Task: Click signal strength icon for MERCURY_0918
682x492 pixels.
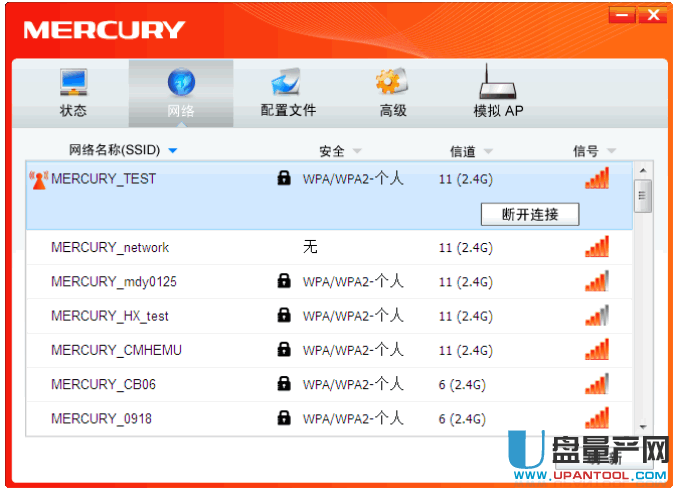Action: [x=596, y=418]
